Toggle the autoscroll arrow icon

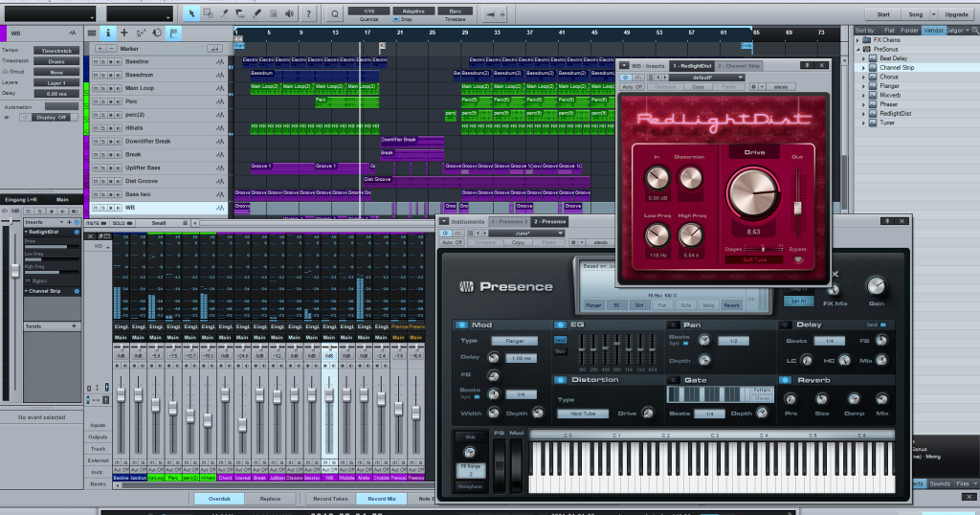(x=491, y=13)
